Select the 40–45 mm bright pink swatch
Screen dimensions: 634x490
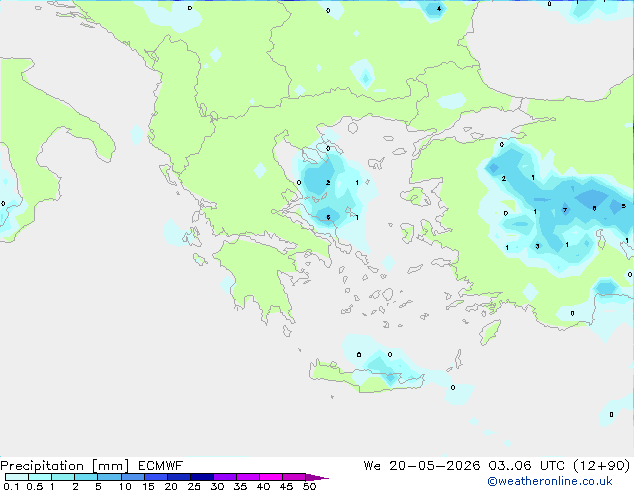(x=271, y=477)
